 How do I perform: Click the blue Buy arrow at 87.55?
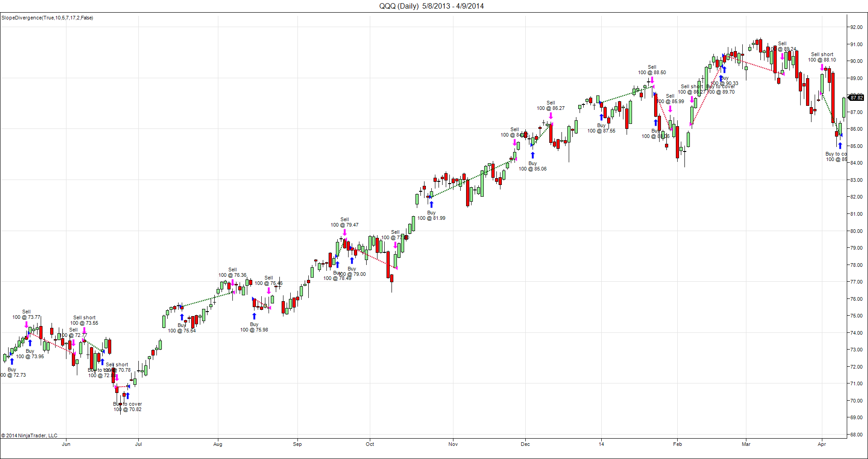(x=601, y=117)
